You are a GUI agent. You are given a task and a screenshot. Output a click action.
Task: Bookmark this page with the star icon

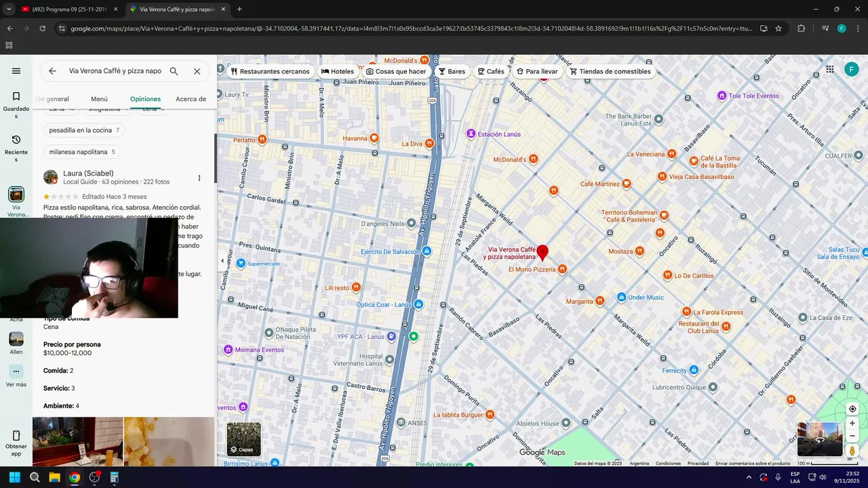tap(778, 28)
